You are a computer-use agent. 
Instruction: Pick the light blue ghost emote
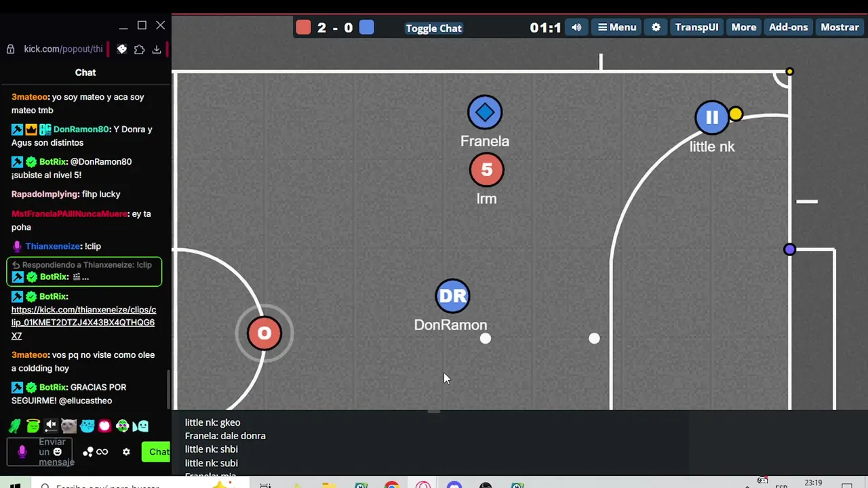pos(140,426)
